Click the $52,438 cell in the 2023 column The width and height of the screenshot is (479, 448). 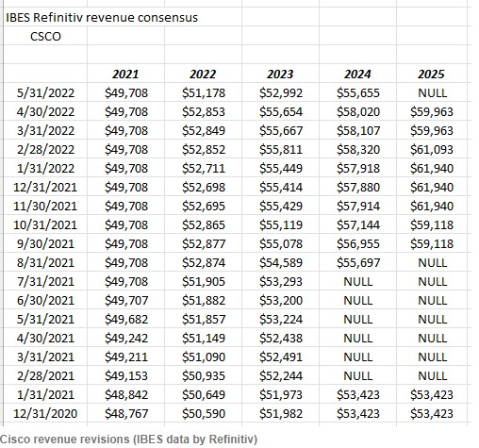point(280,339)
